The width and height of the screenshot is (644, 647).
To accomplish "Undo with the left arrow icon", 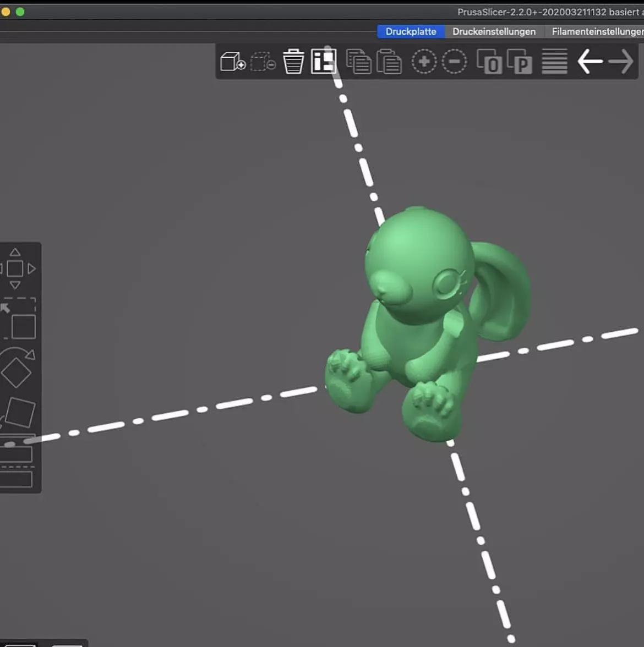I will tap(590, 62).
